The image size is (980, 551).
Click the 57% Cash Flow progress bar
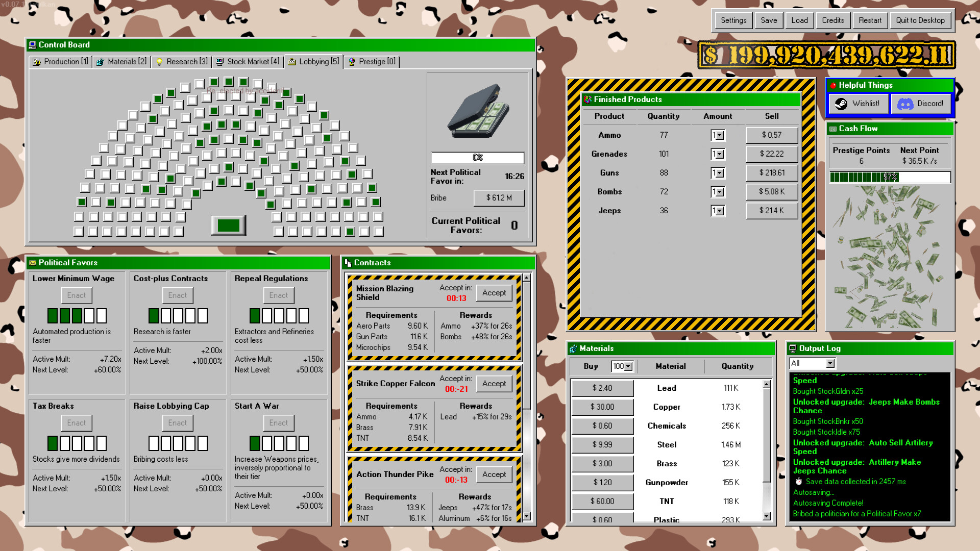[x=890, y=177]
